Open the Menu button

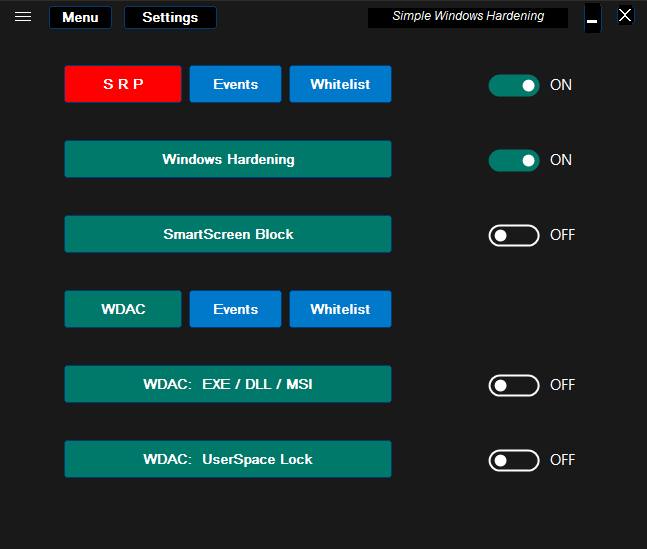(x=80, y=17)
